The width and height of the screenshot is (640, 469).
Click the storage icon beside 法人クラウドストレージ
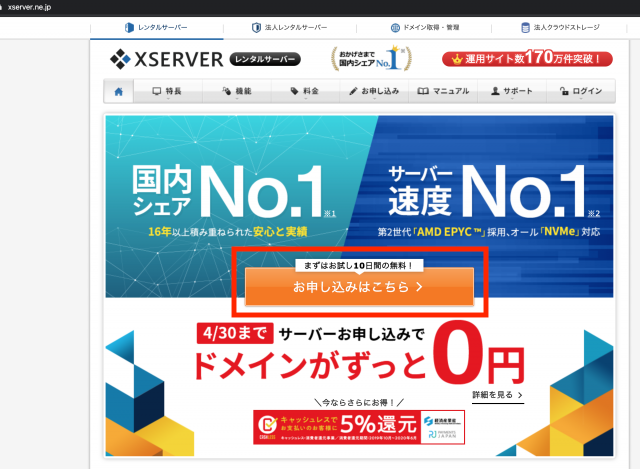pyautogui.click(x=525, y=28)
